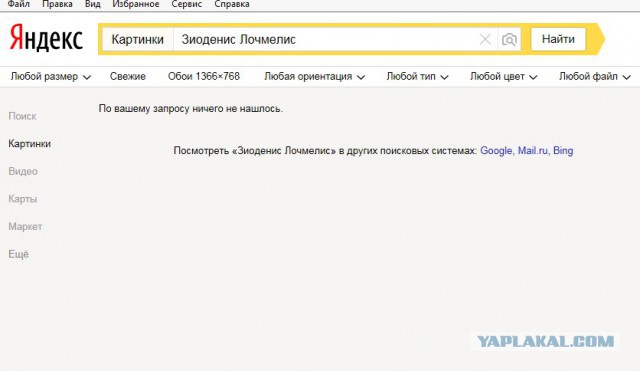Open the Вид menu
This screenshot has height=371, width=640.
click(93, 4)
